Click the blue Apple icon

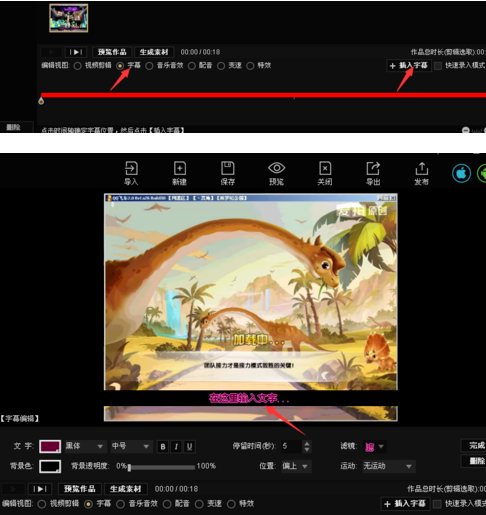point(461,173)
